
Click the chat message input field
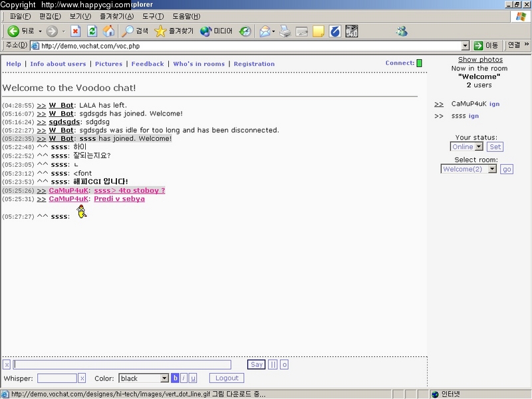[x=122, y=364]
